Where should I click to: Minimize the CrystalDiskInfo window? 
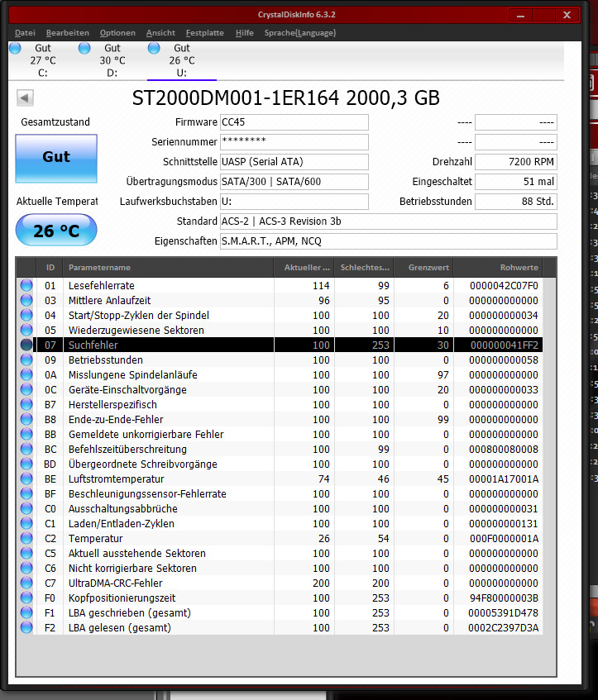[521, 15]
